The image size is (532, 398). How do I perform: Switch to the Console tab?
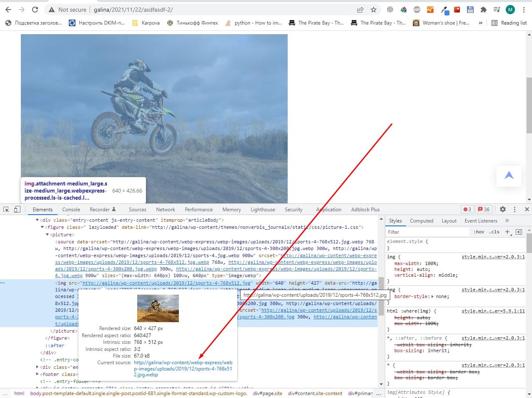[71, 209]
